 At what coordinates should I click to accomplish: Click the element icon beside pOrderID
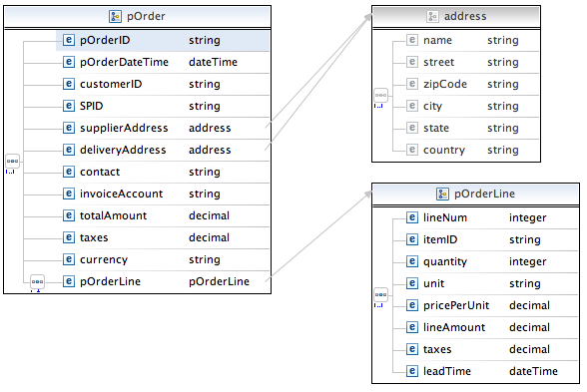(x=68, y=40)
